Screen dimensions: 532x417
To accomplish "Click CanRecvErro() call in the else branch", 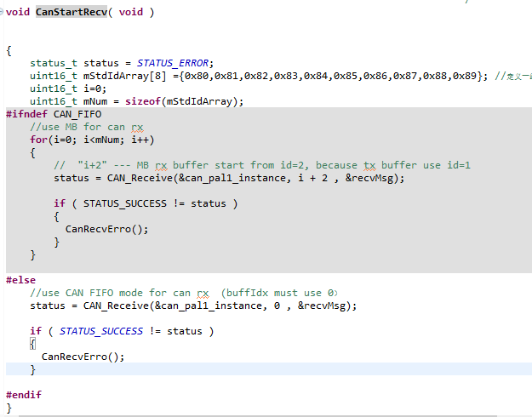I will click(x=83, y=357).
